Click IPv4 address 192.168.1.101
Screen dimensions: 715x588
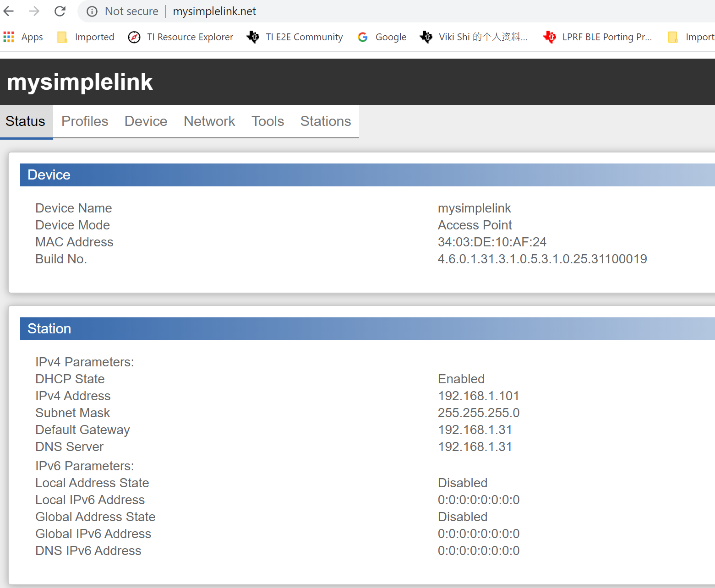click(x=479, y=396)
